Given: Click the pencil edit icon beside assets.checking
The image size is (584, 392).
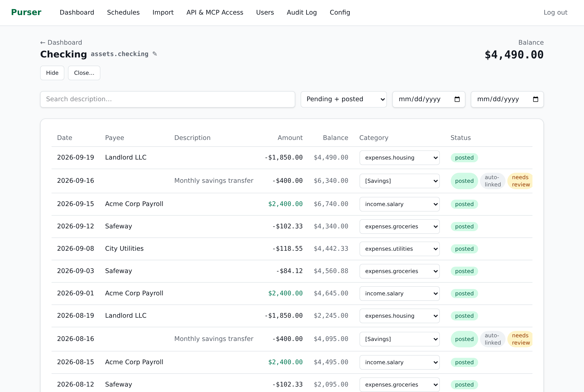Looking at the screenshot, I should 155,54.
